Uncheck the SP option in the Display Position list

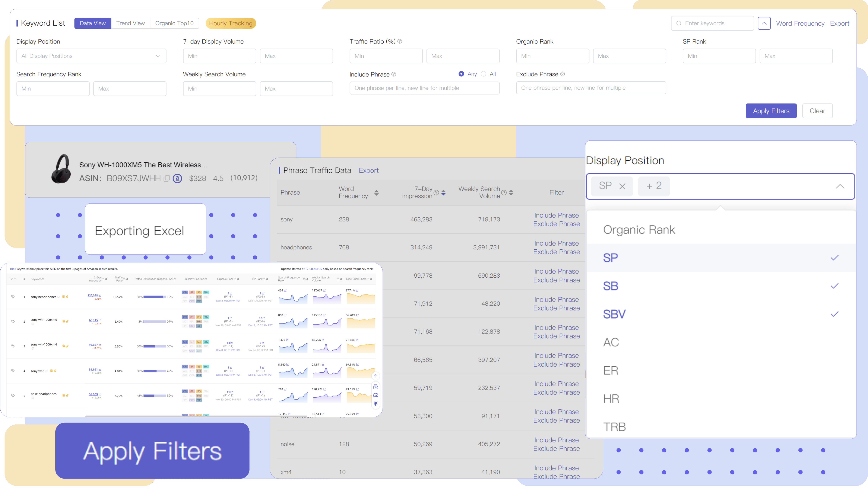click(x=721, y=258)
